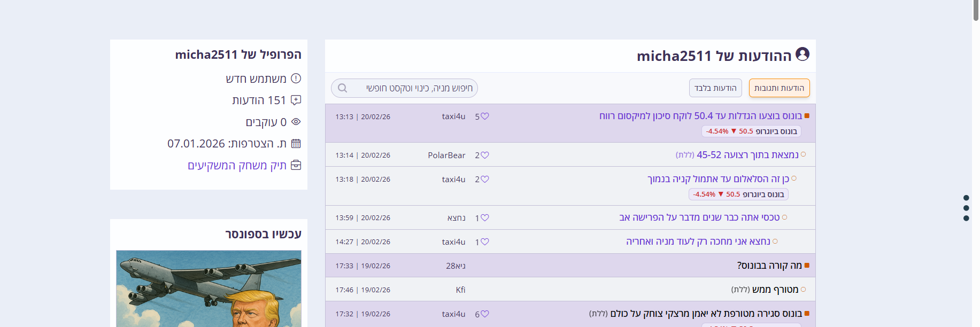980x327 pixels.
Task: Click the search magnifier icon
Action: point(343,88)
